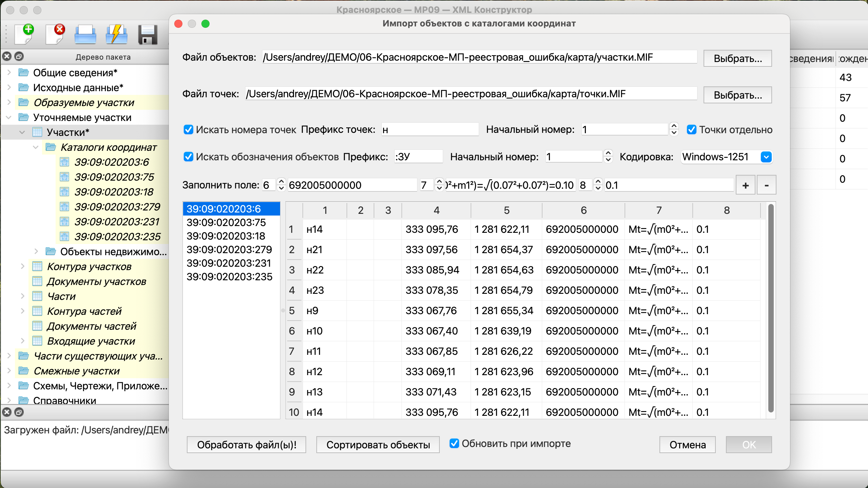Undock the Дерево пакета panel with float icon
The image size is (868, 488).
pos(19,56)
